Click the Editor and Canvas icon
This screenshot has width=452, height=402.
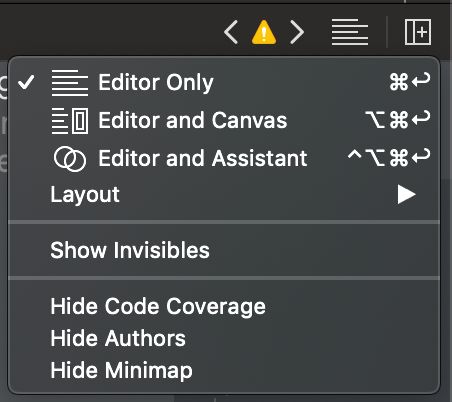[70, 121]
